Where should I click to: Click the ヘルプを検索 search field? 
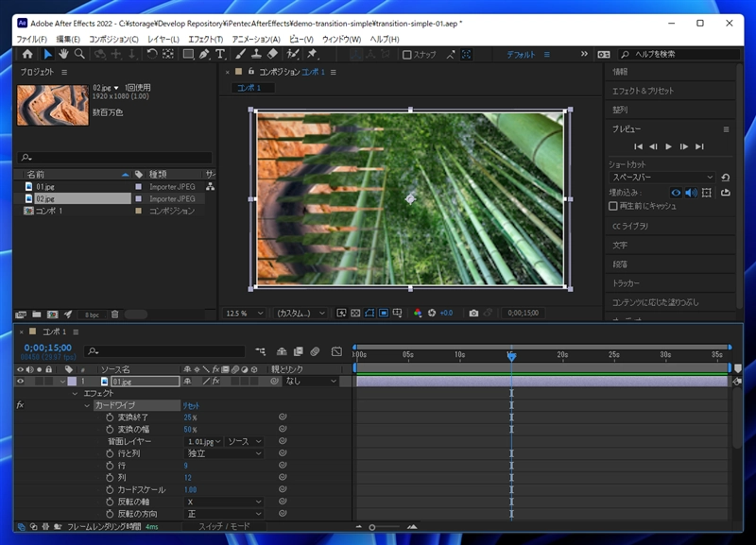[x=679, y=54]
